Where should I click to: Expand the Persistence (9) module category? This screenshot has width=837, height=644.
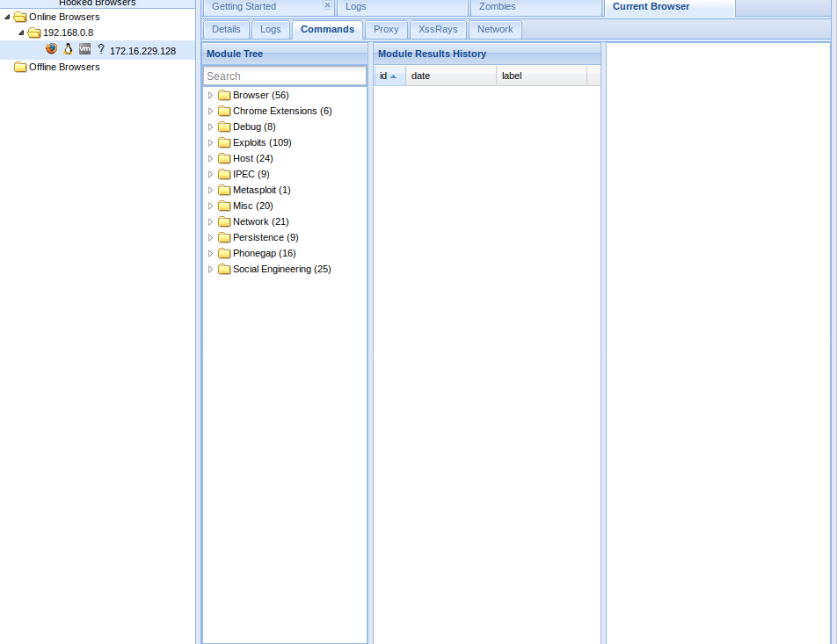(210, 237)
